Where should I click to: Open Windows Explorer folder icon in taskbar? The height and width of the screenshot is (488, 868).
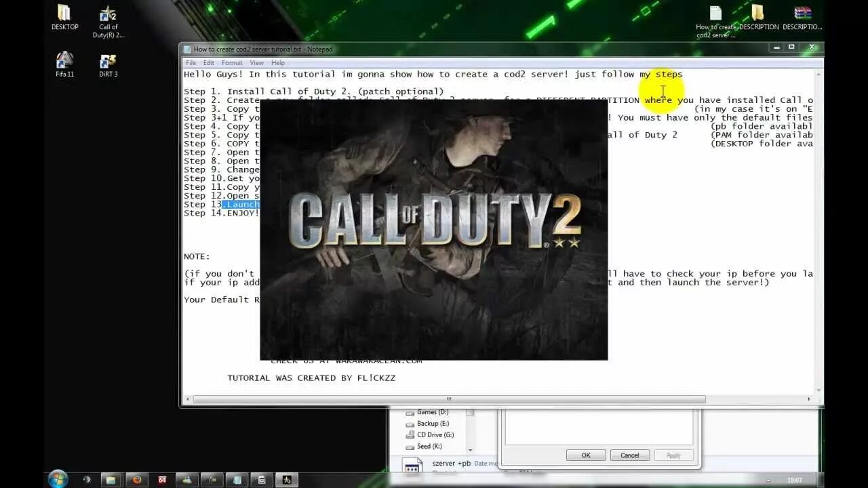pyautogui.click(x=109, y=480)
